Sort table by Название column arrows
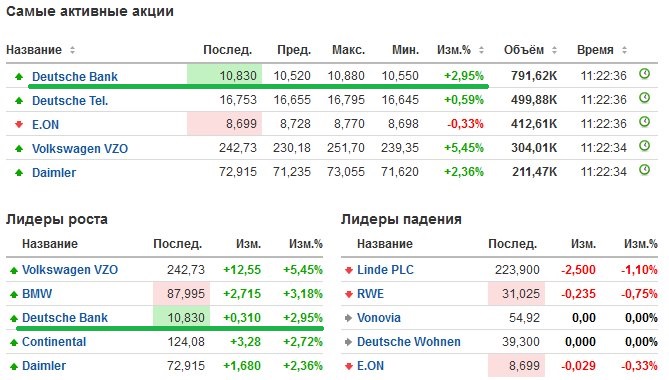The image size is (669, 380). pyautogui.click(x=73, y=50)
